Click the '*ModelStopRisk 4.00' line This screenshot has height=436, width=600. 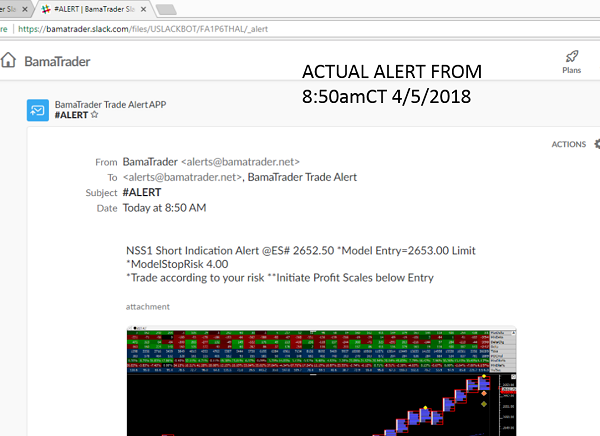(x=177, y=264)
